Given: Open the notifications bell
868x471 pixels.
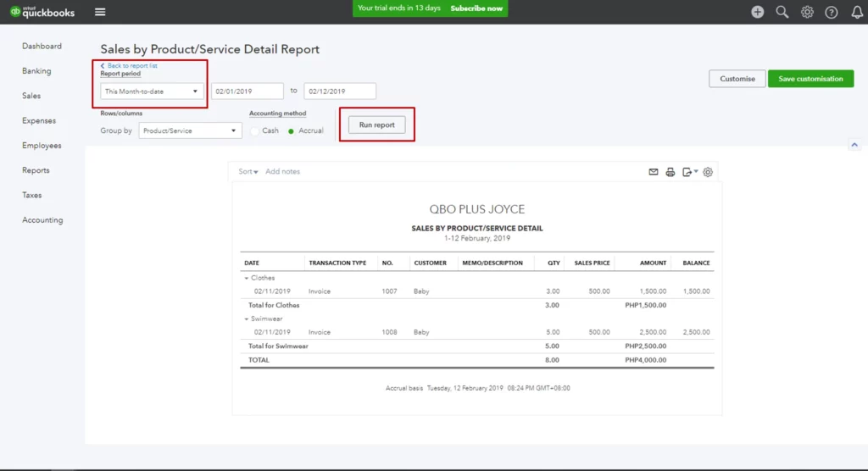Looking at the screenshot, I should tap(856, 12).
